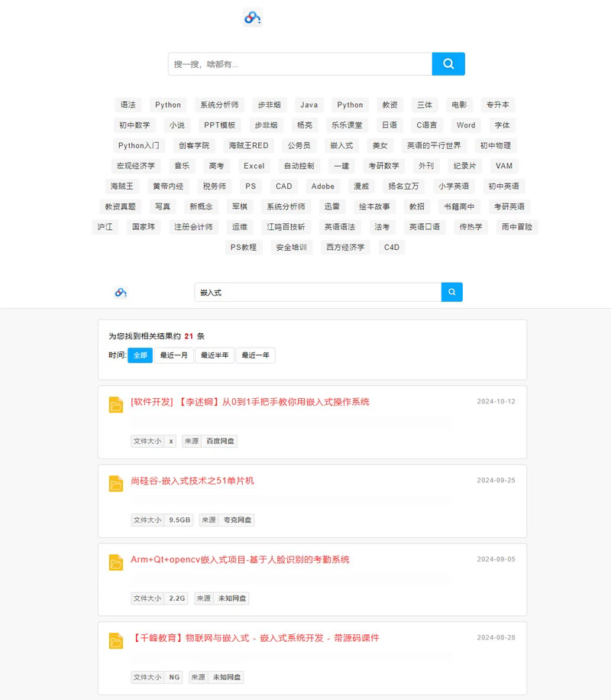Click the 夸克网盘 source tag
Viewport: 611px width, 700px height.
click(x=238, y=520)
